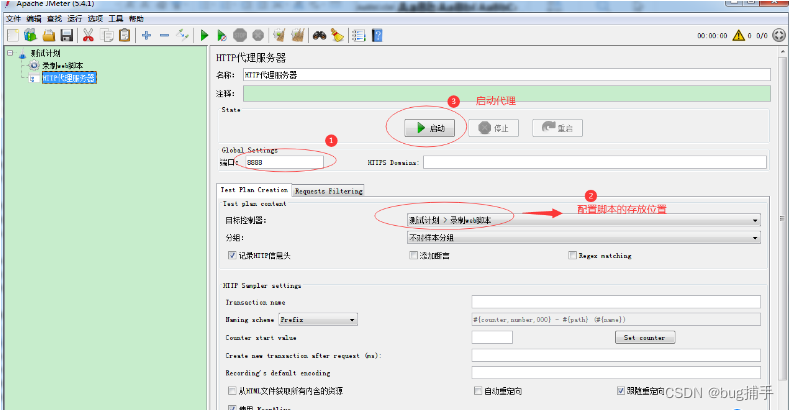Open the Naming scheme Prefix dropdown
This screenshot has height=410, width=789.
click(x=318, y=319)
